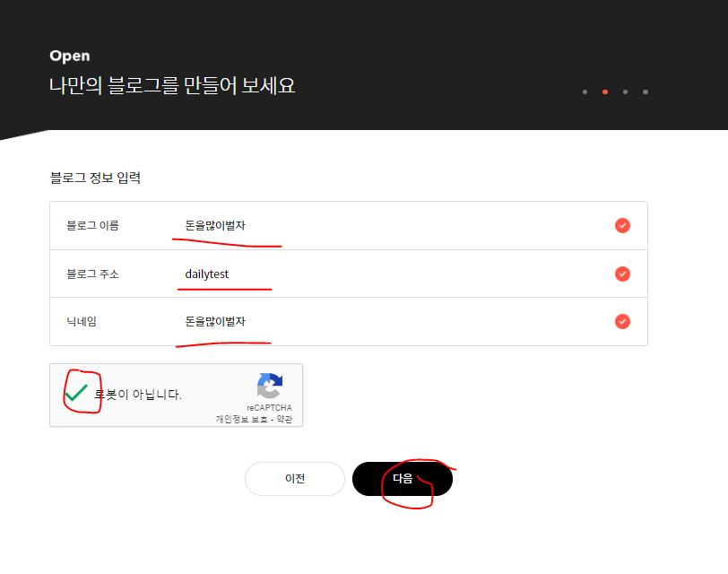The width and height of the screenshot is (728, 574).
Task: Select the active red step dot
Action: pyautogui.click(x=605, y=92)
